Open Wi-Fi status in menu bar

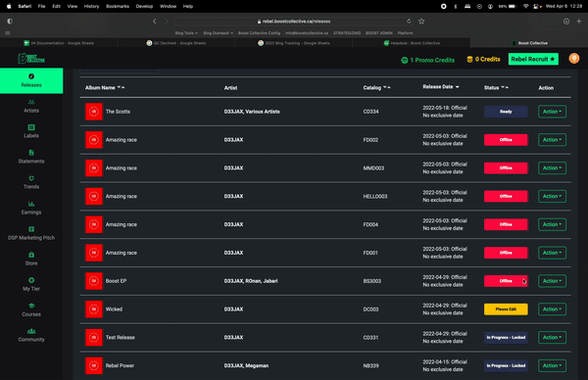pyautogui.click(x=525, y=6)
